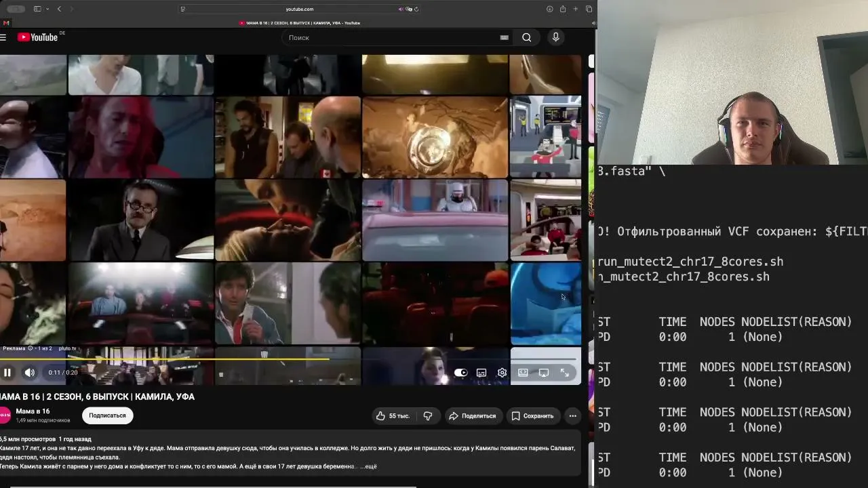This screenshot has height=488, width=868.
Task: Open the Мама в 16 channel avatar
Action: pyautogui.click(x=5, y=415)
